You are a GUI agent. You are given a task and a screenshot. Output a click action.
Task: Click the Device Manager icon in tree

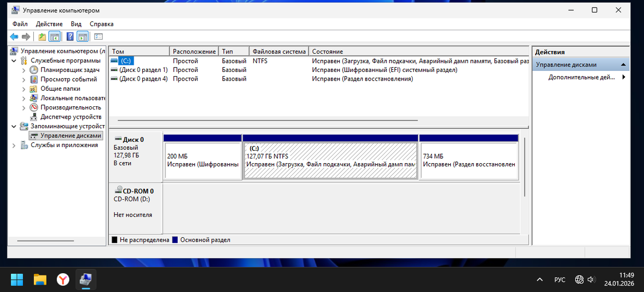(x=34, y=116)
